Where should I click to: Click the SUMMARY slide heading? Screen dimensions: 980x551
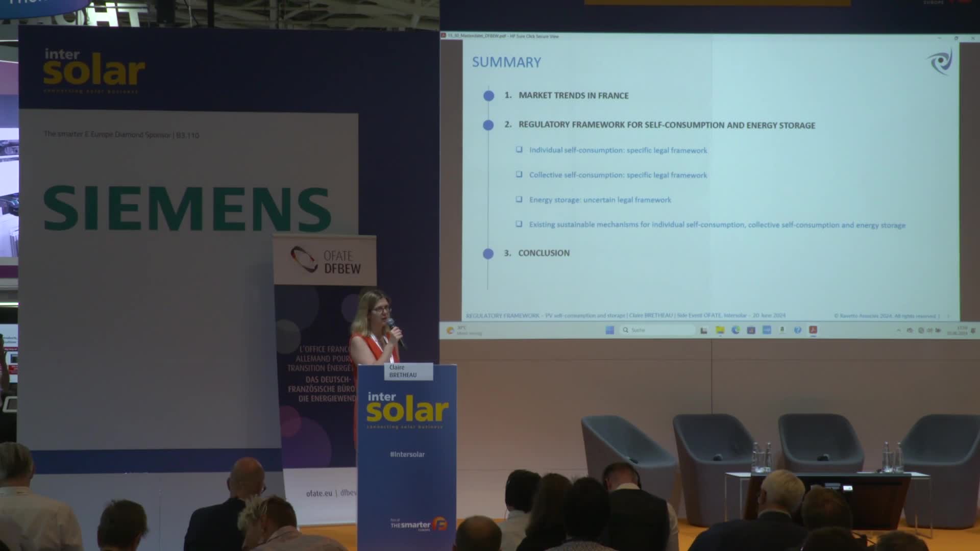506,62
